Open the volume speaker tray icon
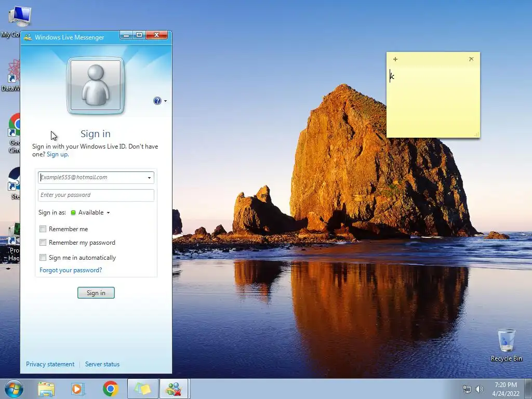This screenshot has width=532, height=399. [479, 389]
